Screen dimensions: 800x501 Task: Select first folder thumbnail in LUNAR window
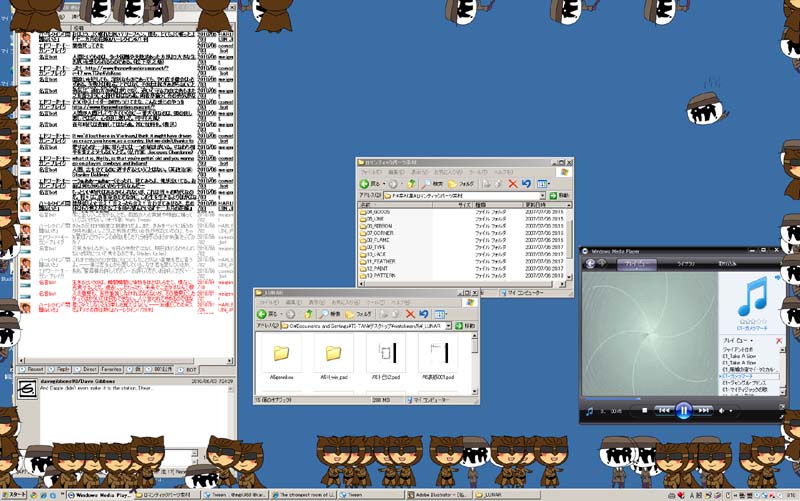(281, 358)
